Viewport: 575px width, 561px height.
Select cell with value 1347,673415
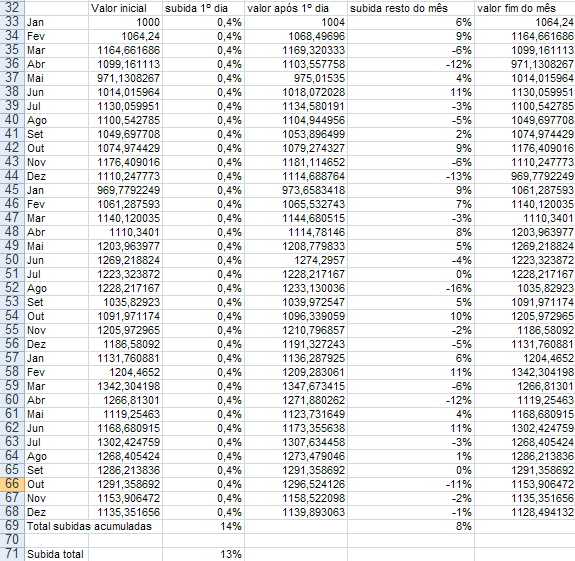click(x=296, y=386)
